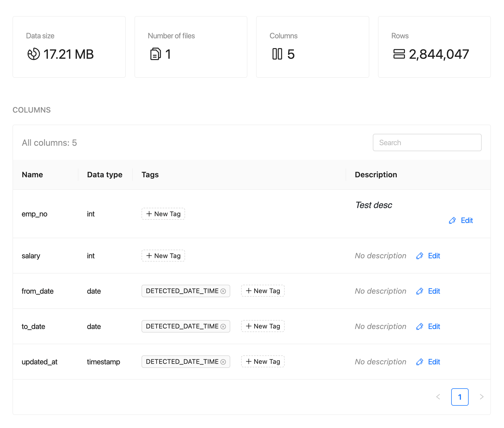
Task: Add a new tag to to_date
Action: pyautogui.click(x=263, y=326)
